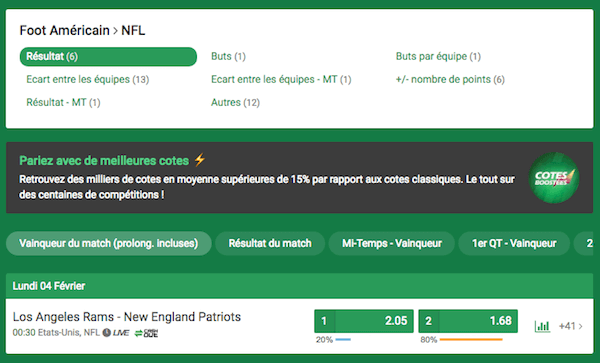Choose the 1er QT - Vainqueur pill
The image size is (600, 363).
coord(514,243)
